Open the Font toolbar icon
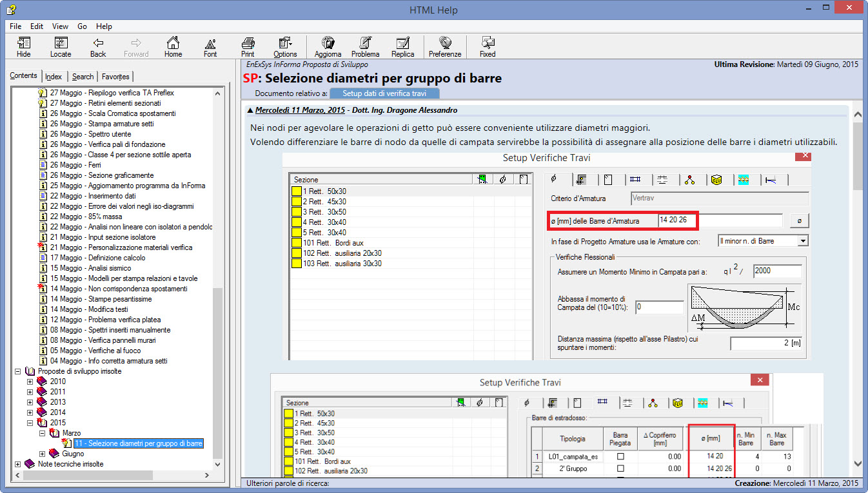This screenshot has height=493, width=868. [210, 47]
